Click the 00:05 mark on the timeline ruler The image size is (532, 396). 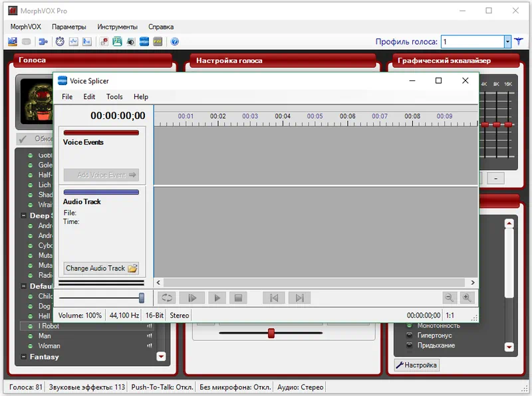click(315, 116)
